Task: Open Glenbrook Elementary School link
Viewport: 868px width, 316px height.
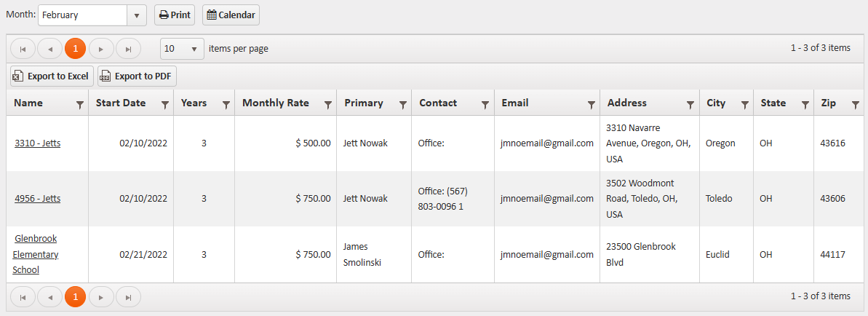Action: click(x=35, y=254)
